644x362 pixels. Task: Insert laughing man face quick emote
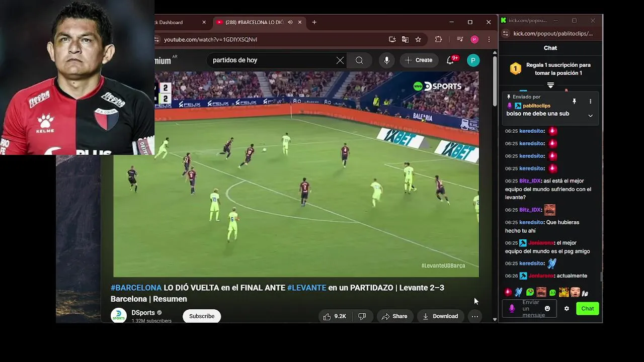click(x=541, y=292)
